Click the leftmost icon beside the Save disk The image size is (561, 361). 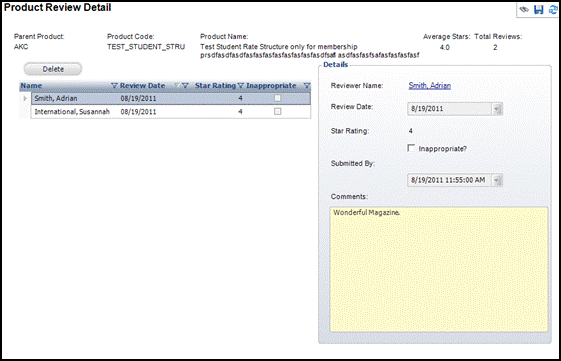pyautogui.click(x=524, y=9)
